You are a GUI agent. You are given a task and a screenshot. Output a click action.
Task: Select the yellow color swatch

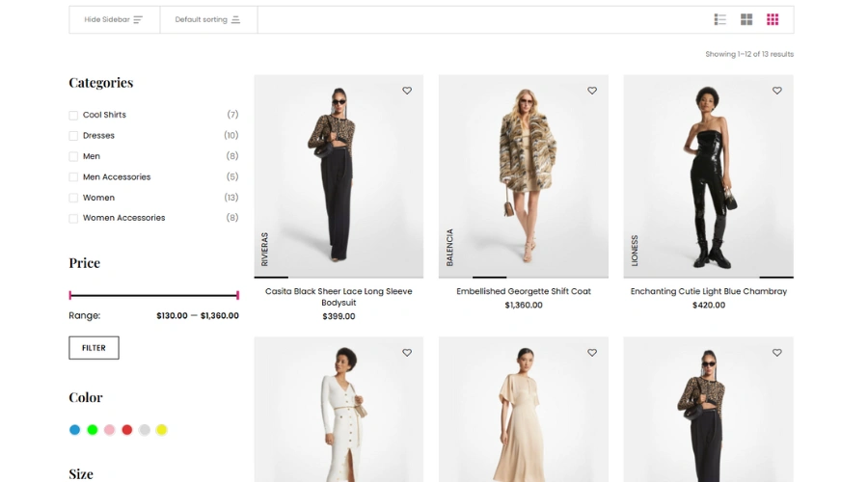pos(162,429)
